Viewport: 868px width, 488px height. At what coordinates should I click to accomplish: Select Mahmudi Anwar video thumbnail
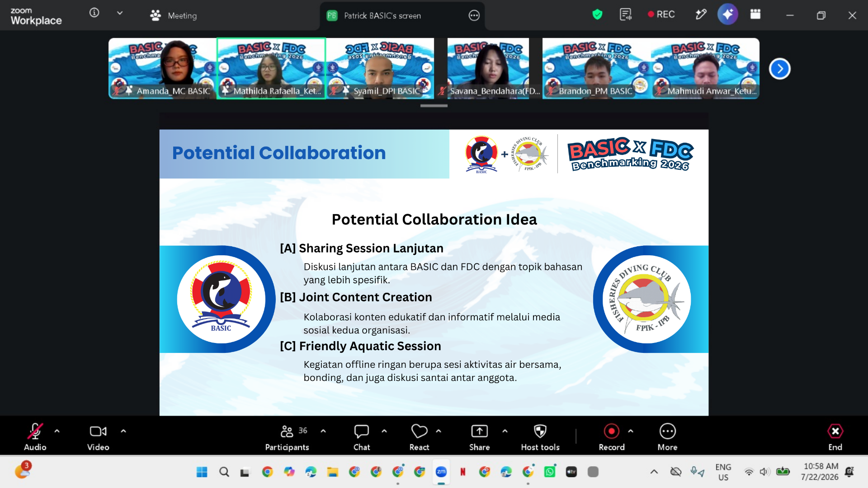tap(705, 68)
